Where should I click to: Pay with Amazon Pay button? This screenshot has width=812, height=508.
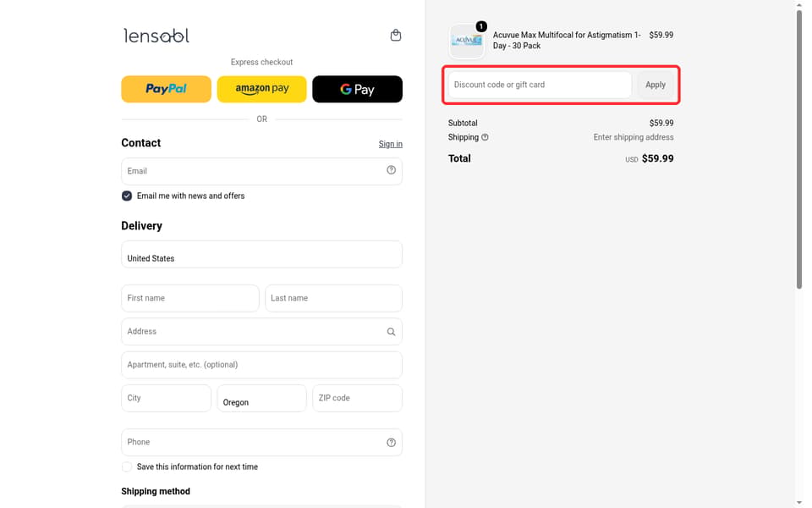(261, 89)
